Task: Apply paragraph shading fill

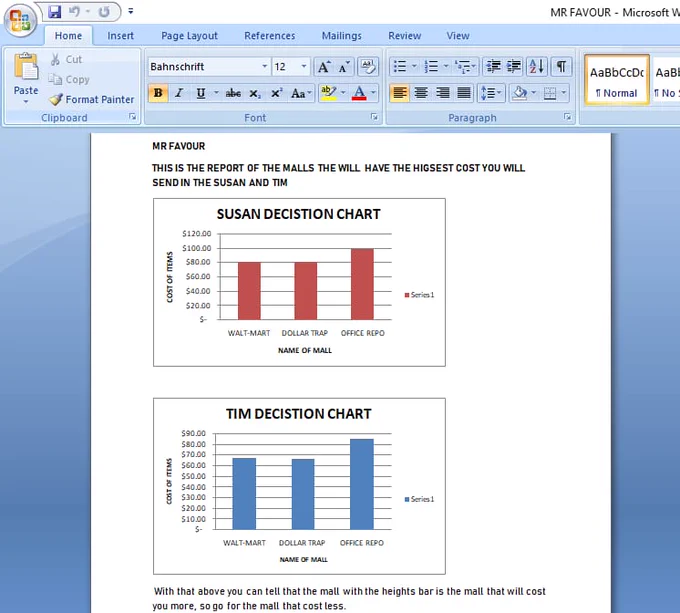Action: coord(519,93)
